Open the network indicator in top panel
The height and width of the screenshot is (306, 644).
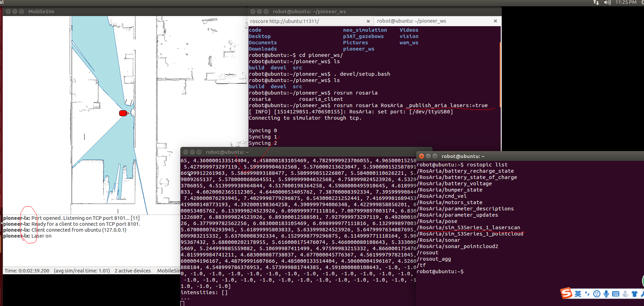[x=596, y=2]
